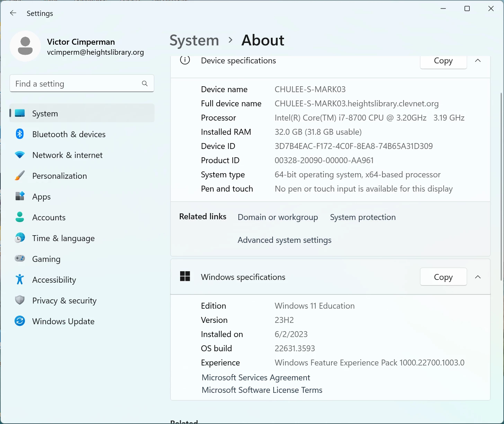Image resolution: width=504 pixels, height=424 pixels.
Task: Open the Gaming settings page
Action: (x=82, y=259)
